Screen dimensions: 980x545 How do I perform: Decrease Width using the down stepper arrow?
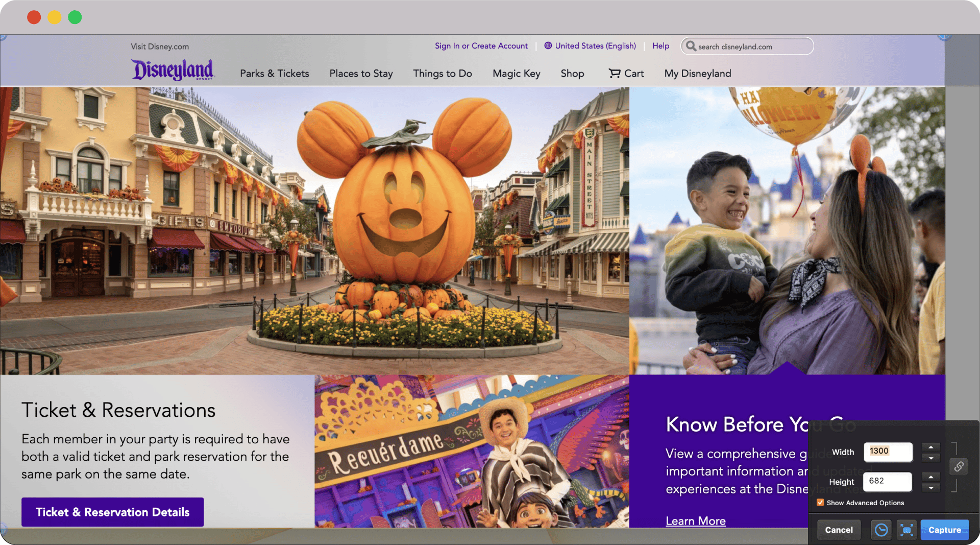click(x=931, y=458)
